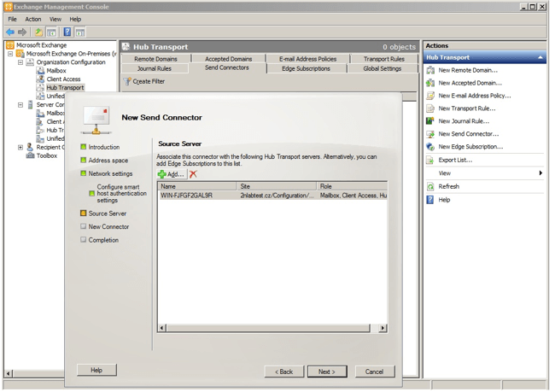Viewport: 555px width, 392px height.
Task: Click the Introduction wizard step
Action: click(103, 147)
